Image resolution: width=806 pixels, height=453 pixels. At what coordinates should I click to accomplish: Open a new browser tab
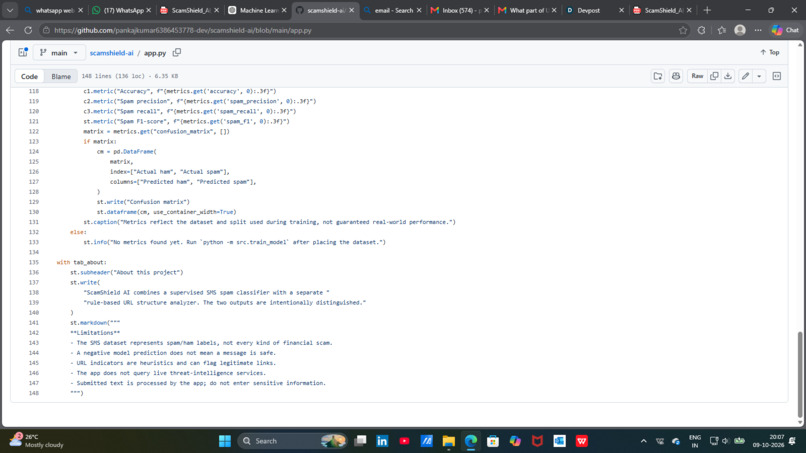[x=707, y=10]
